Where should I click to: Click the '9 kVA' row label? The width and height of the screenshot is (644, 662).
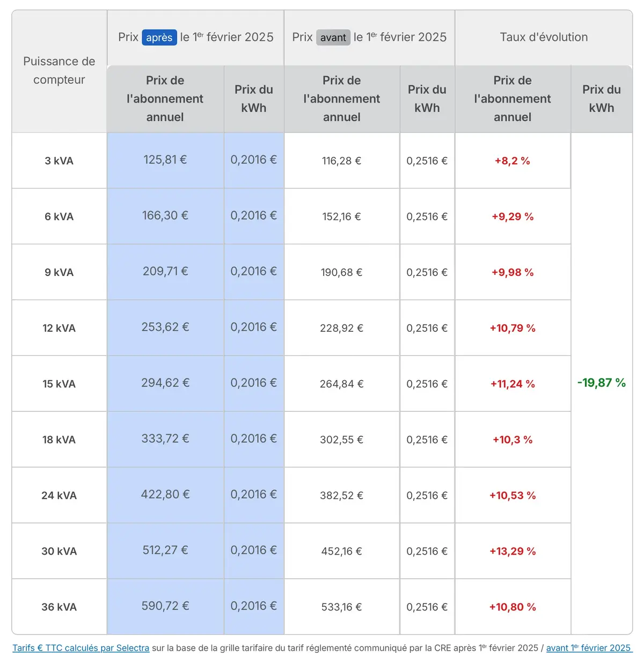(59, 272)
